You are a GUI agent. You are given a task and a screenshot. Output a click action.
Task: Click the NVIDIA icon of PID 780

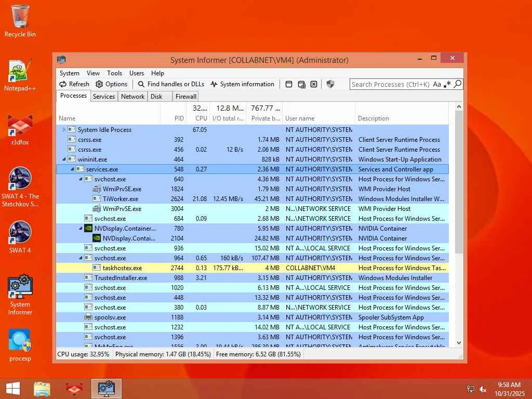(x=88, y=229)
